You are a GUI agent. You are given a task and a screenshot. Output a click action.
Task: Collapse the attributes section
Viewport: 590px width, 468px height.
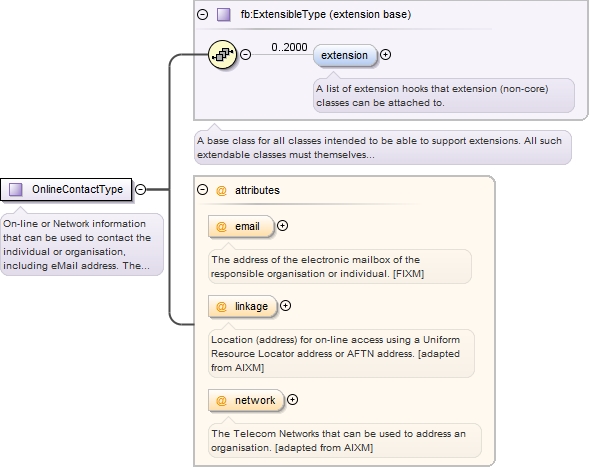point(202,189)
